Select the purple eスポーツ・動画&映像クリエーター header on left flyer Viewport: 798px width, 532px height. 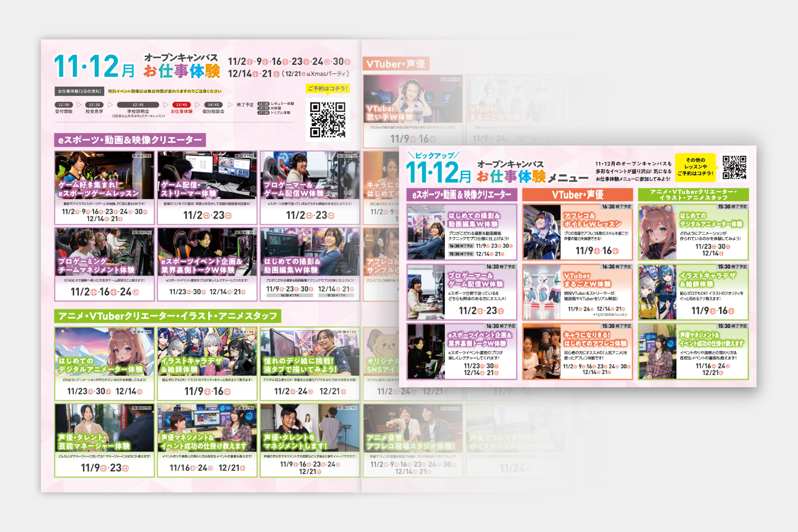click(130, 140)
